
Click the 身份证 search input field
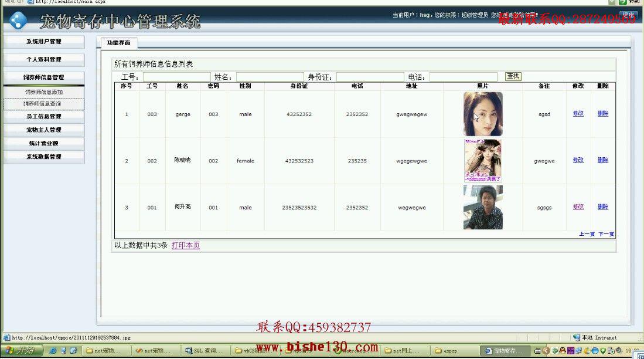coord(370,77)
